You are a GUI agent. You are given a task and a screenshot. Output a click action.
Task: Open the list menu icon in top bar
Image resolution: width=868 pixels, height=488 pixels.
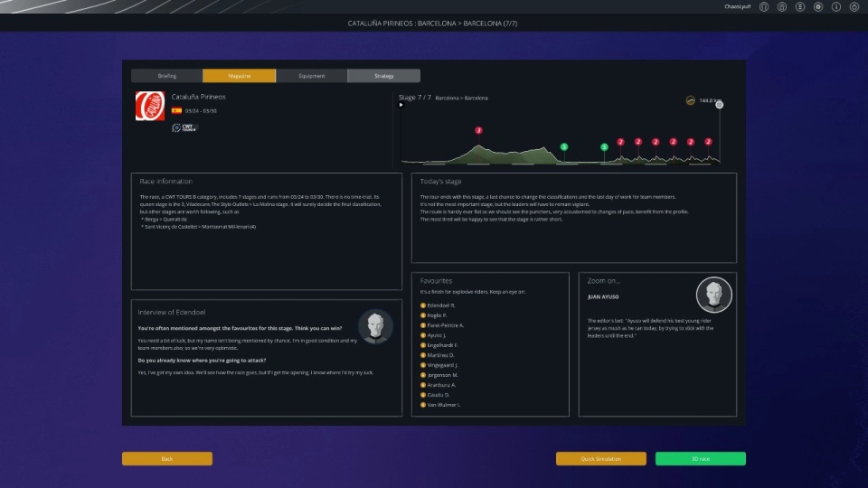coord(800,7)
